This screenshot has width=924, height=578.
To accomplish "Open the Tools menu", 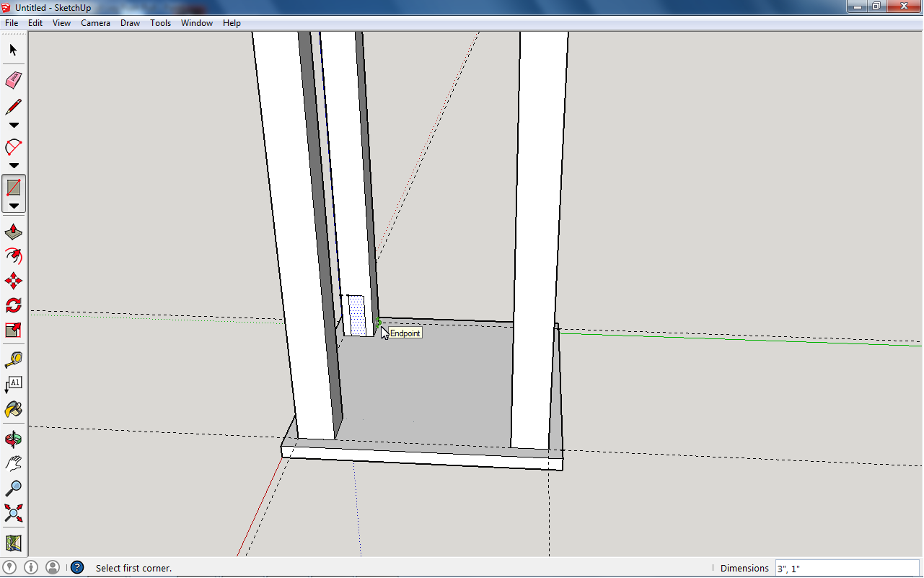I will (161, 23).
